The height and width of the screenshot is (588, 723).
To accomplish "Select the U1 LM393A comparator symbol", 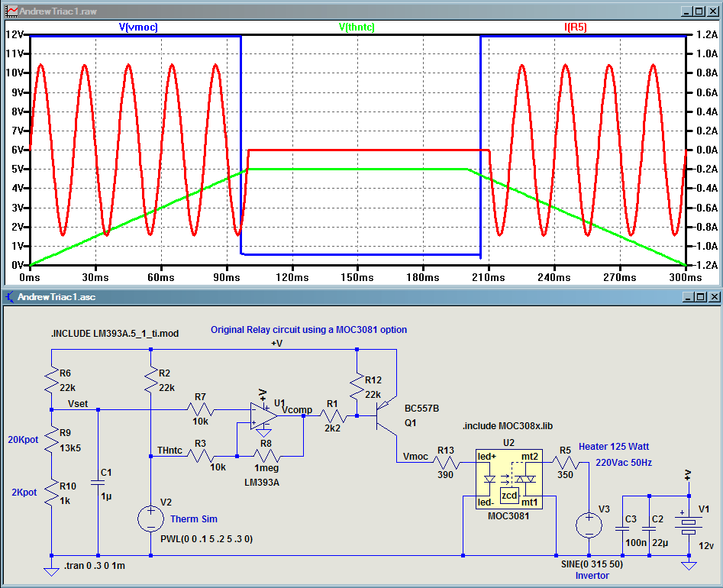I will (x=263, y=416).
